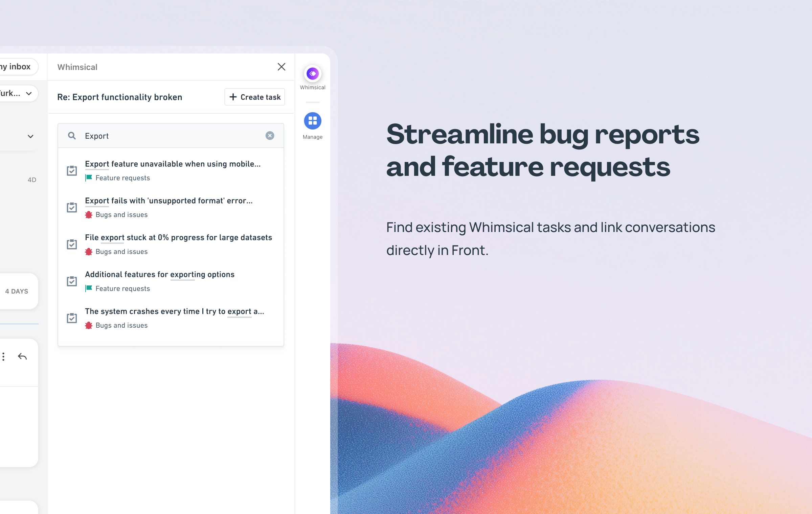Clear the Export search field

270,136
